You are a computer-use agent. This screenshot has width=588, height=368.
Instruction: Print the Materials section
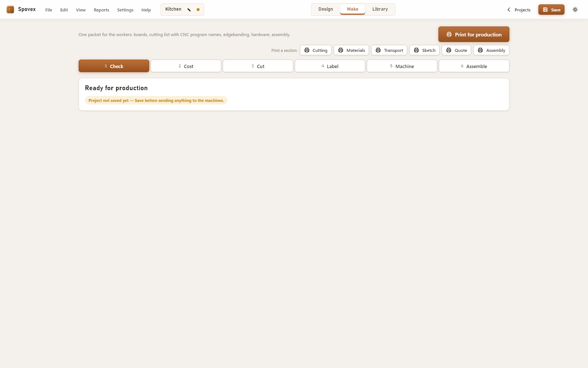tap(351, 50)
